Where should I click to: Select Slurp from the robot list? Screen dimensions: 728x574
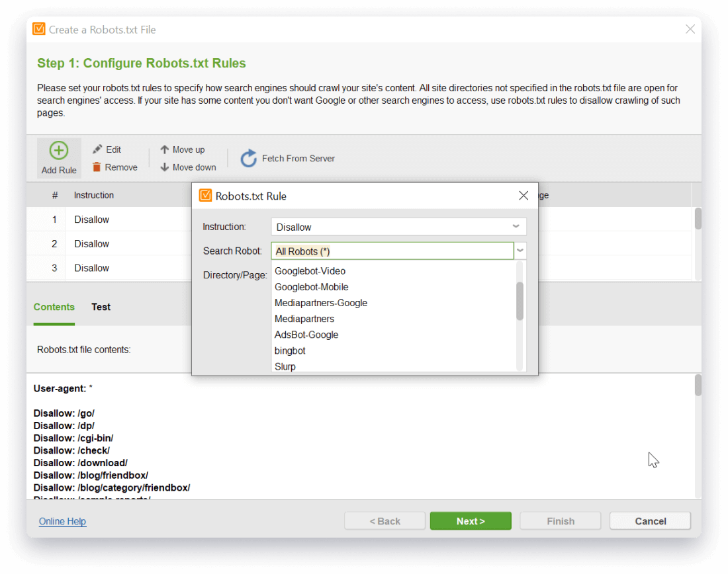click(285, 366)
